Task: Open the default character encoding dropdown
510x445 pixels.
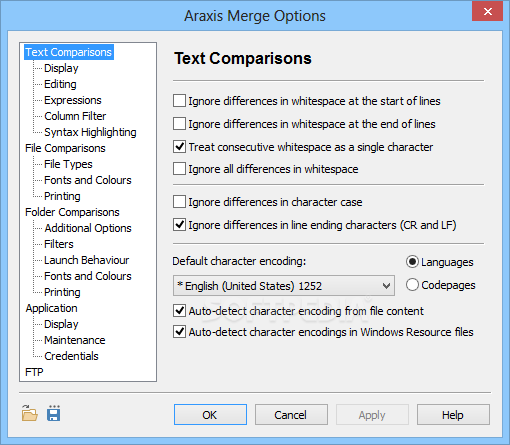Action: coord(284,286)
